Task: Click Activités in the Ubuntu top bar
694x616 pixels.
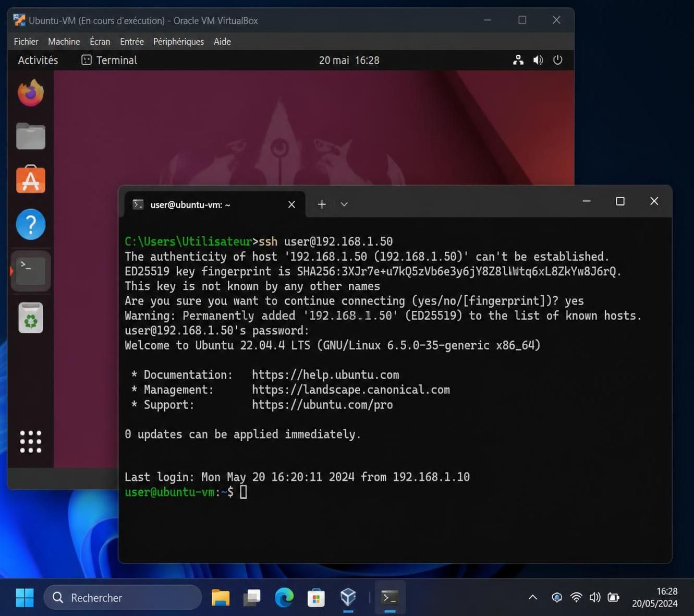Action: point(38,60)
